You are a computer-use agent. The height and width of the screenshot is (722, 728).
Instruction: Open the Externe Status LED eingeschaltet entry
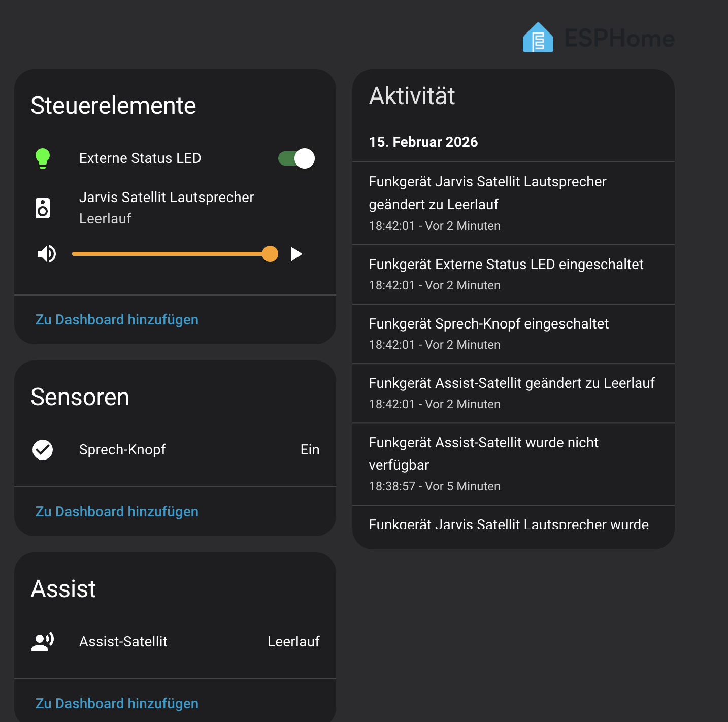506,265
